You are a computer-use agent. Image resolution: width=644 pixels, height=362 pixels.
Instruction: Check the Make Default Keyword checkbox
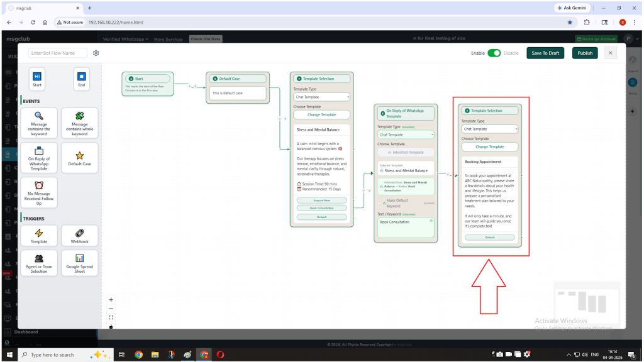pos(380,202)
